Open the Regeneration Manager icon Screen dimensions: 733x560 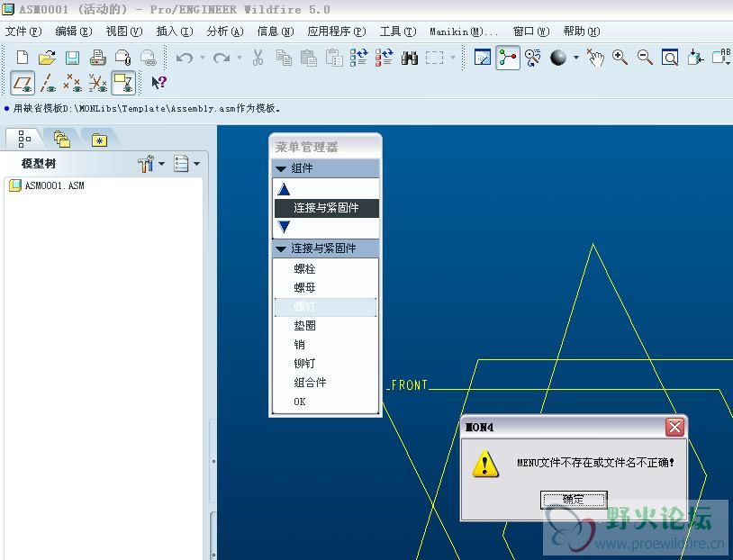(x=385, y=58)
